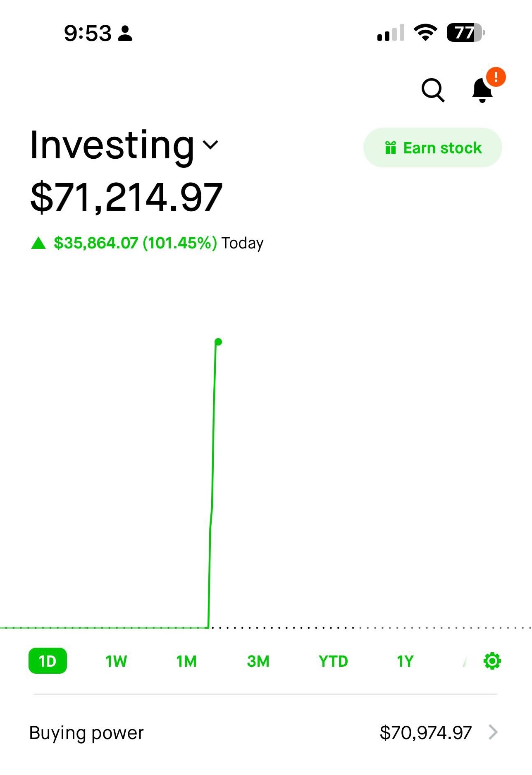This screenshot has height=775, width=532.
Task: Tap the green up-triangle gain indicator
Action: click(38, 243)
